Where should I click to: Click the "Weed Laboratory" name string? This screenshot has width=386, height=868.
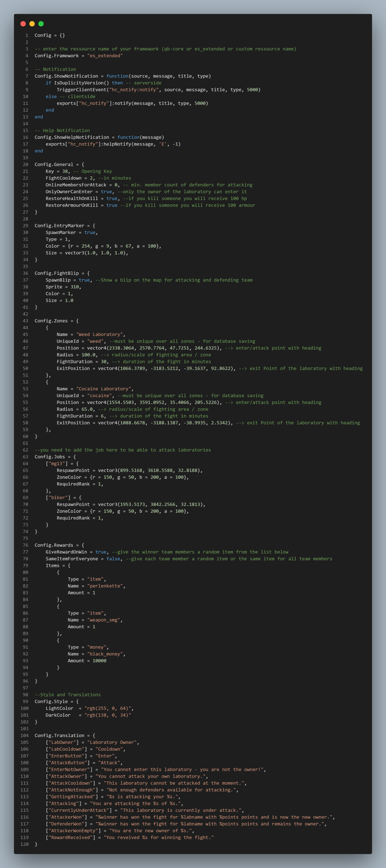(x=99, y=334)
